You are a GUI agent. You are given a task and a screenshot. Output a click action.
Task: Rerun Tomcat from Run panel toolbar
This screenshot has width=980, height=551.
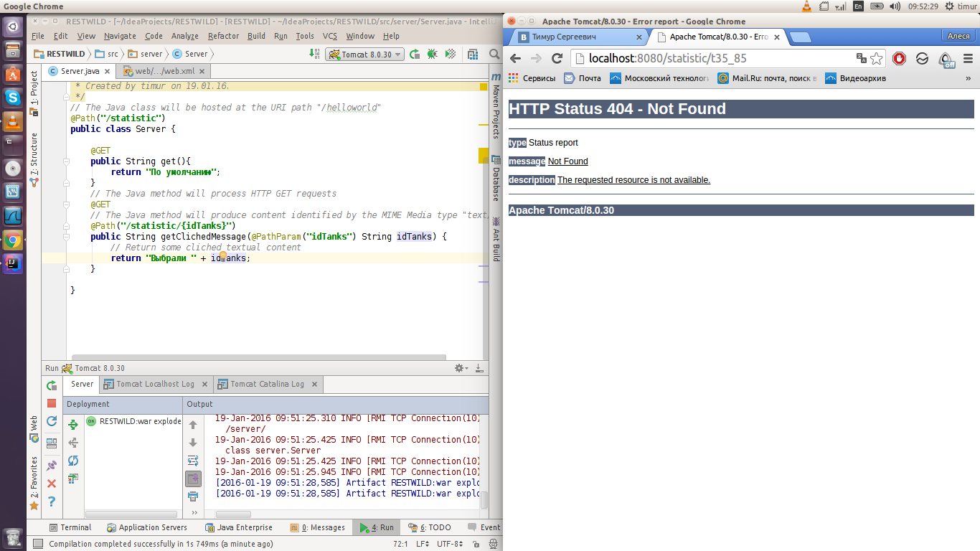[52, 385]
